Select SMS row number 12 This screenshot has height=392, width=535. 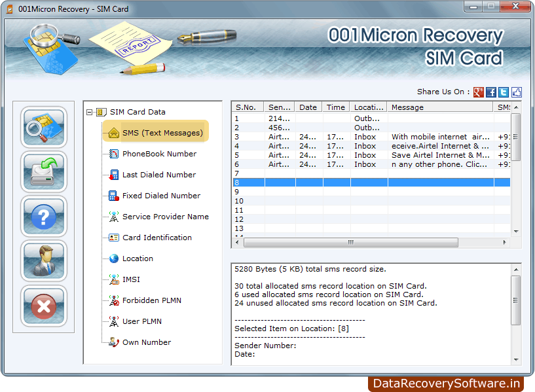click(371, 219)
